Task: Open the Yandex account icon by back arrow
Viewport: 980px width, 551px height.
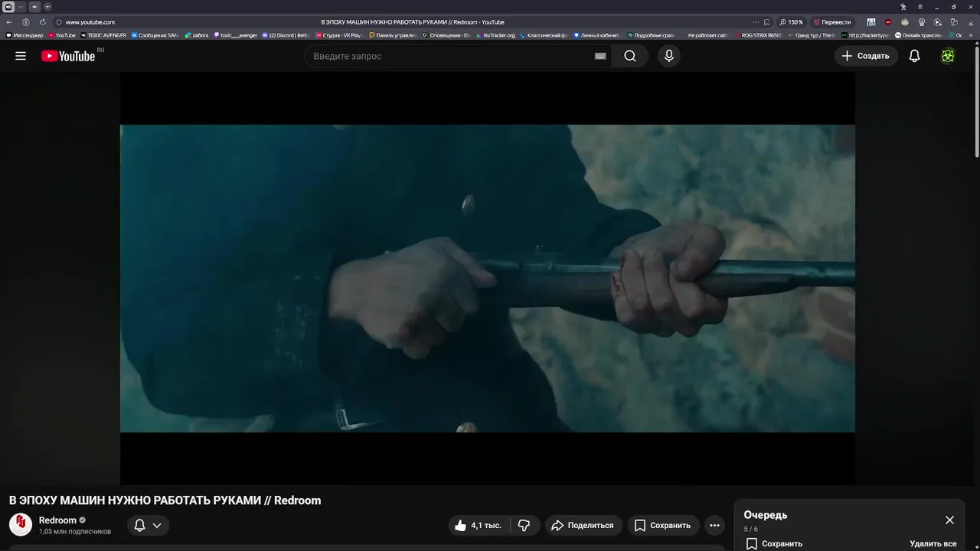Action: coord(26,22)
